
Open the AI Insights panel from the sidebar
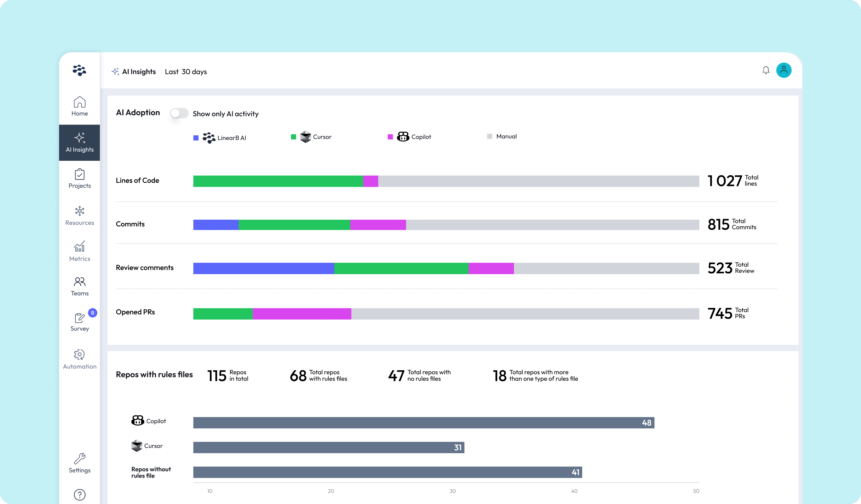pos(79,143)
